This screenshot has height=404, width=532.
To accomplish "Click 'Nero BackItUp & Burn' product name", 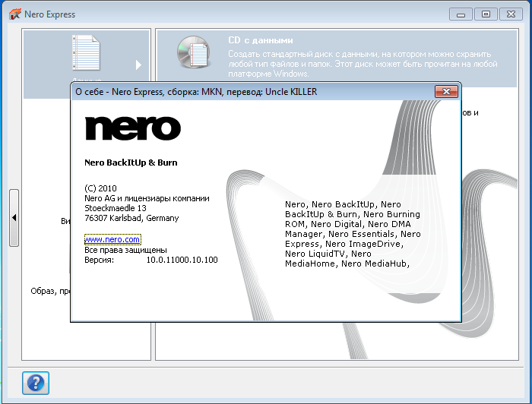I will point(131,163).
